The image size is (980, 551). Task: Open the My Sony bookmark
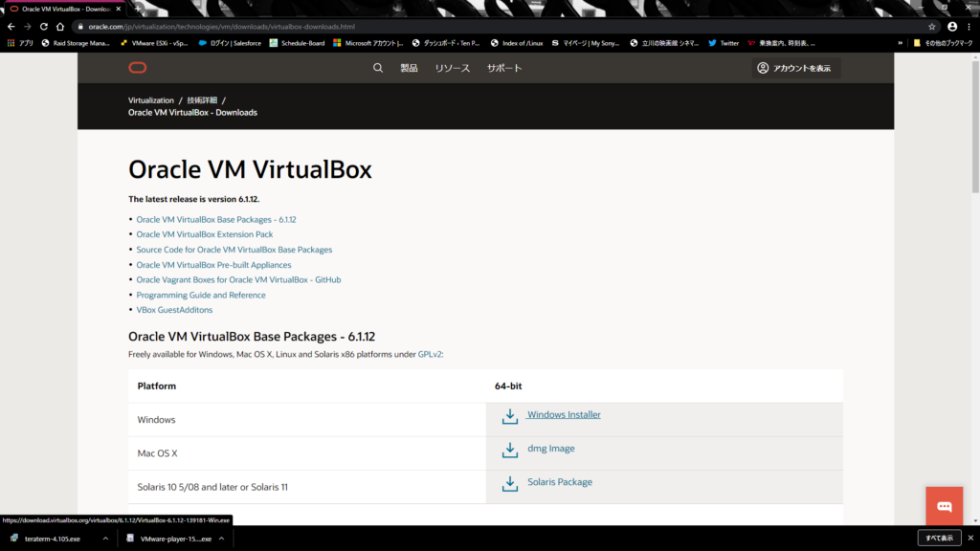[585, 43]
